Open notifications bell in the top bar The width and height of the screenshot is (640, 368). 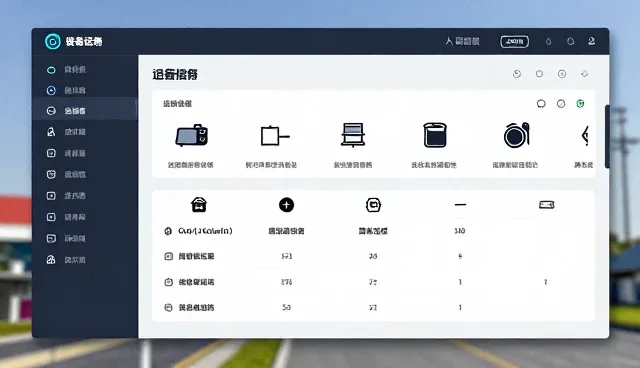570,42
